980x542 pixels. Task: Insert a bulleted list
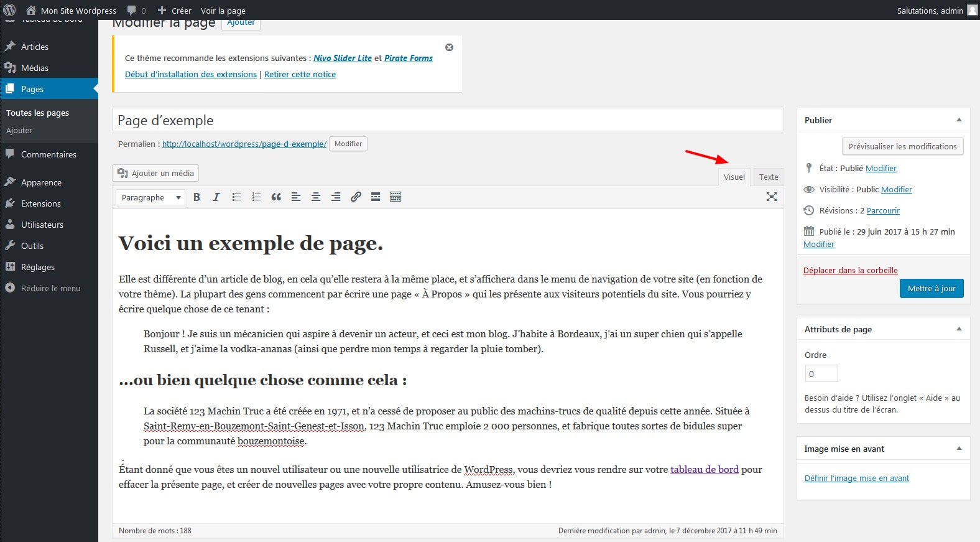click(x=236, y=197)
